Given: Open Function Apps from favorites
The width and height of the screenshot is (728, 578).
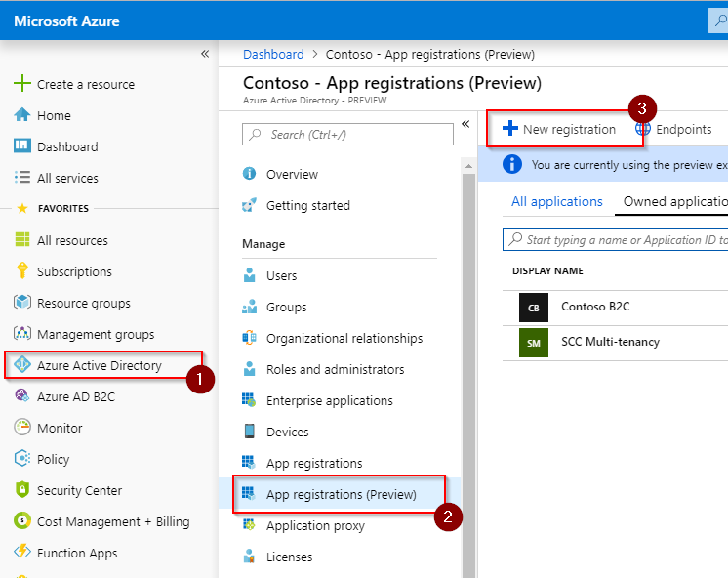Looking at the screenshot, I should click(x=77, y=553).
